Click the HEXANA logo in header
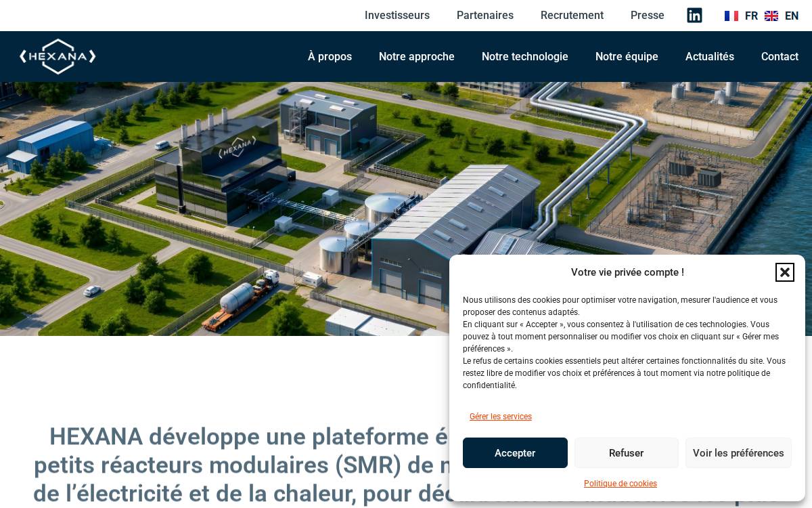 [58, 56]
